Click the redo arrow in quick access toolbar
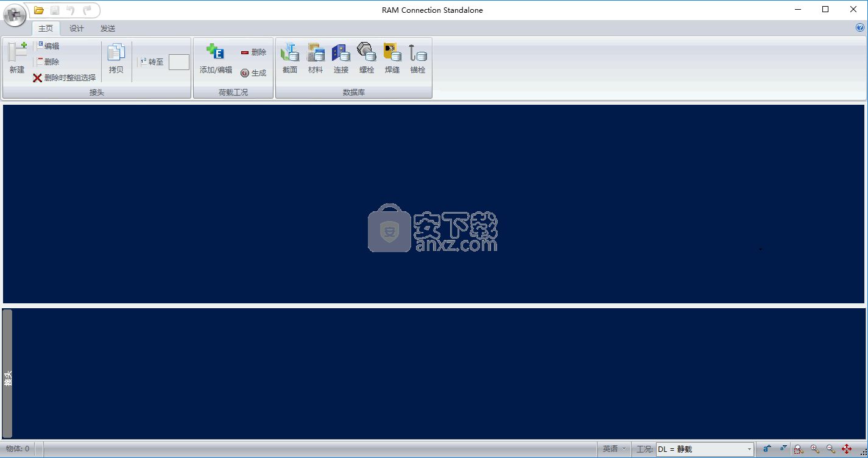The image size is (868, 458). click(87, 10)
